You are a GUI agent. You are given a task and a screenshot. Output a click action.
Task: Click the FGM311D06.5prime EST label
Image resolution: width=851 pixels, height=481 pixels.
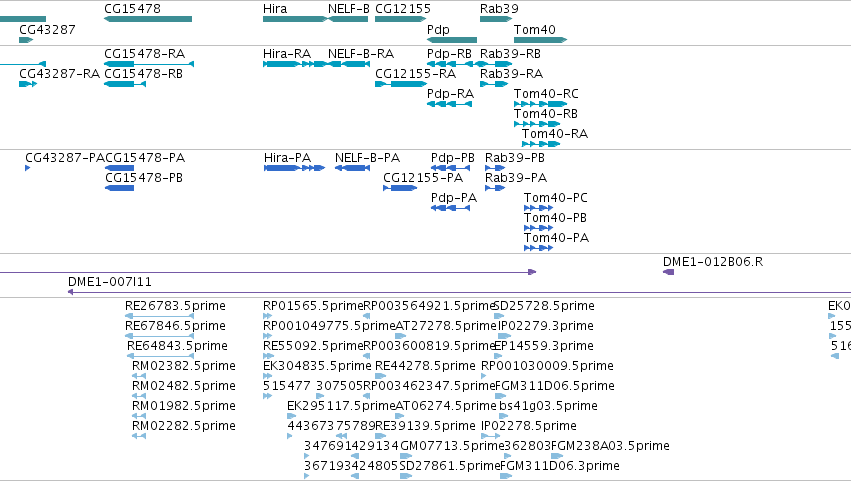point(555,387)
